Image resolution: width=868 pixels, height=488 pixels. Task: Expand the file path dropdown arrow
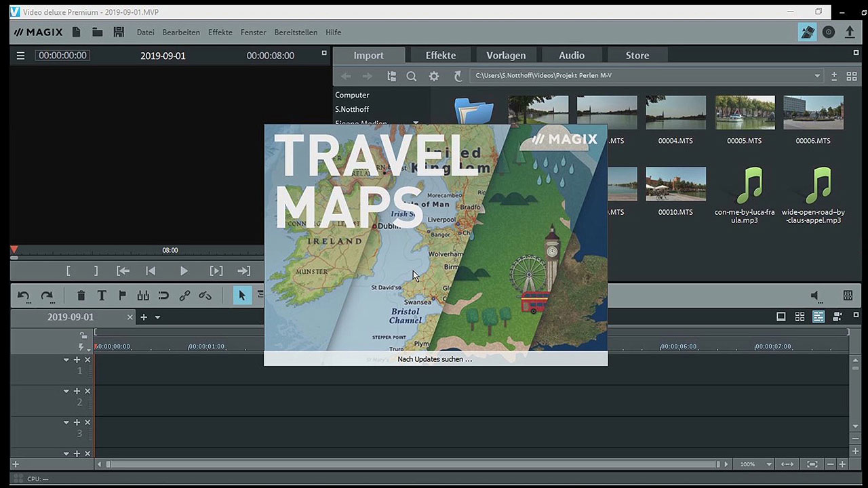(817, 76)
